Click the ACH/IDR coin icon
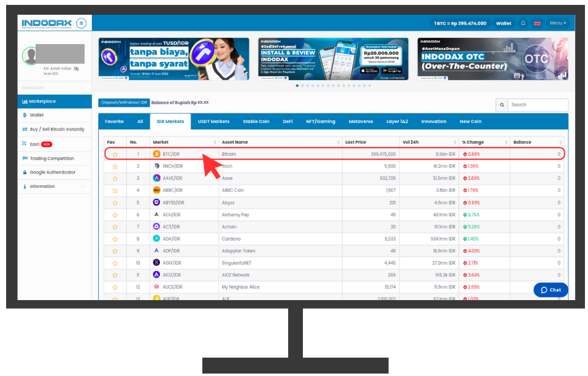 pos(157,214)
